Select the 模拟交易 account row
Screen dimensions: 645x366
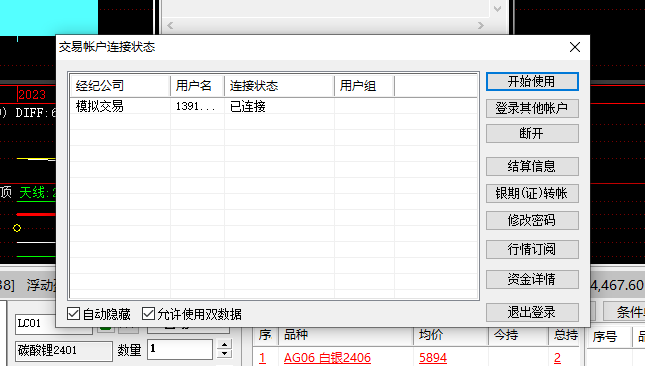pyautogui.click(x=274, y=107)
